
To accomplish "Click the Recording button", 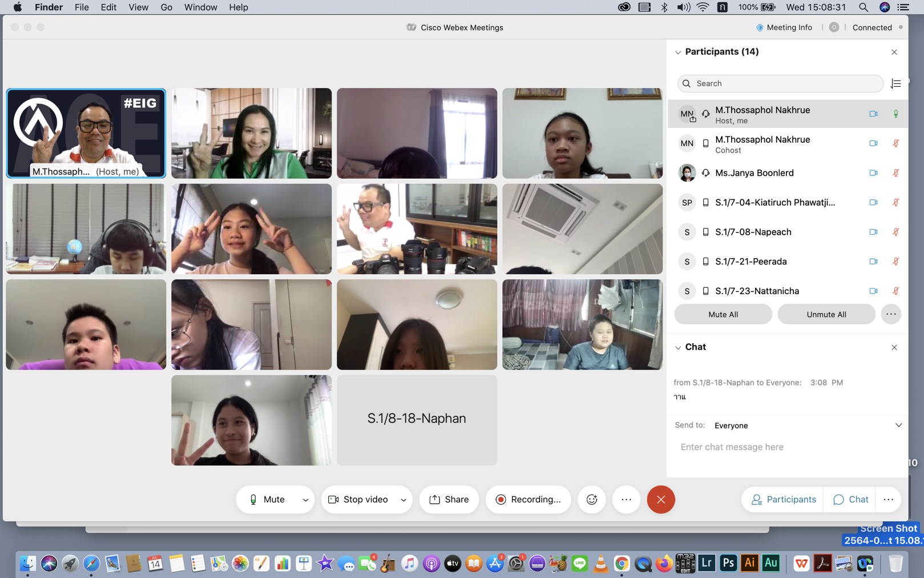I will click(528, 499).
